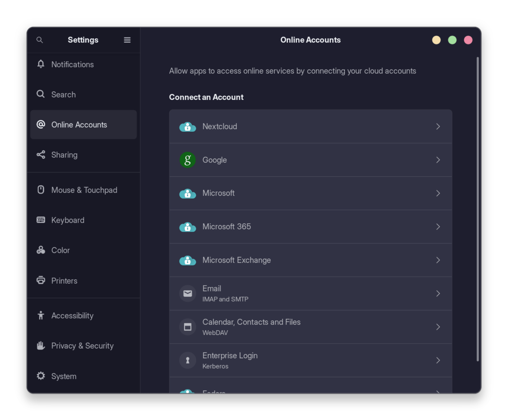Screen dimensions: 508x420
Task: Click the Email envelope icon
Action: 187,293
